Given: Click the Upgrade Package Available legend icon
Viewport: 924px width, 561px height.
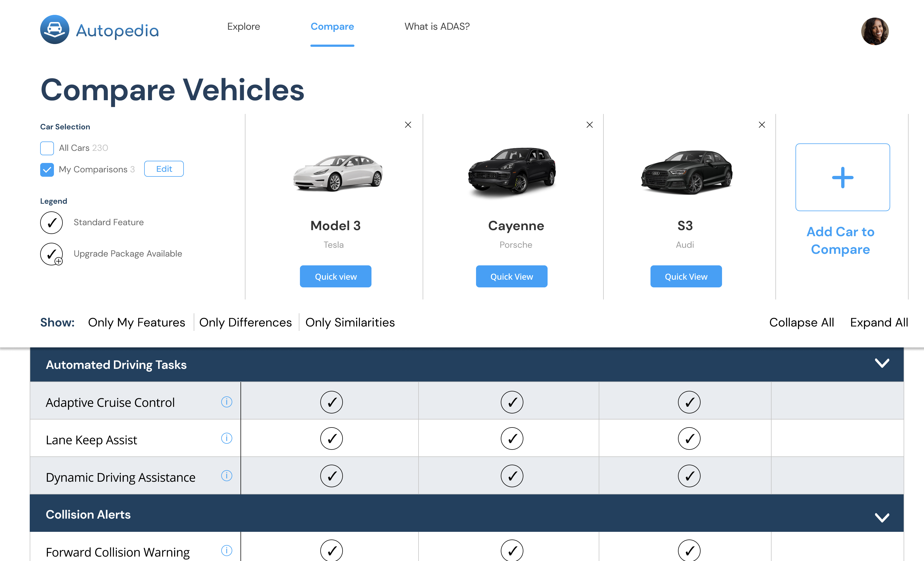Looking at the screenshot, I should pyautogui.click(x=51, y=254).
